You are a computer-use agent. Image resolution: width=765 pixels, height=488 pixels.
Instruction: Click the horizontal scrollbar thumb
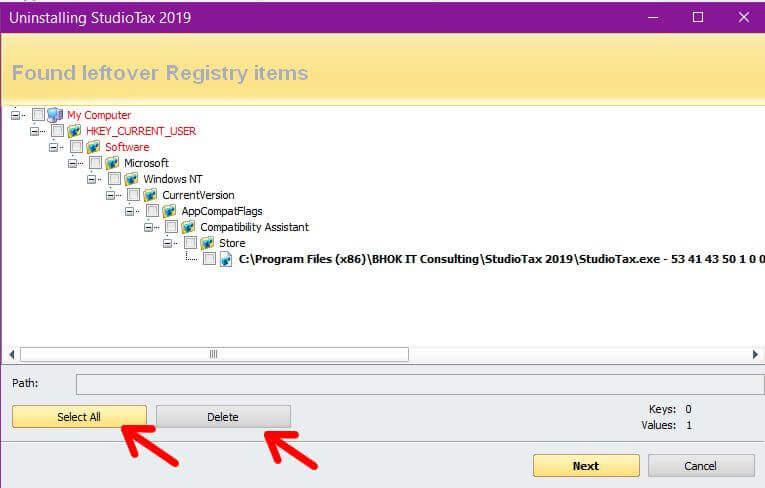pyautogui.click(x=214, y=354)
